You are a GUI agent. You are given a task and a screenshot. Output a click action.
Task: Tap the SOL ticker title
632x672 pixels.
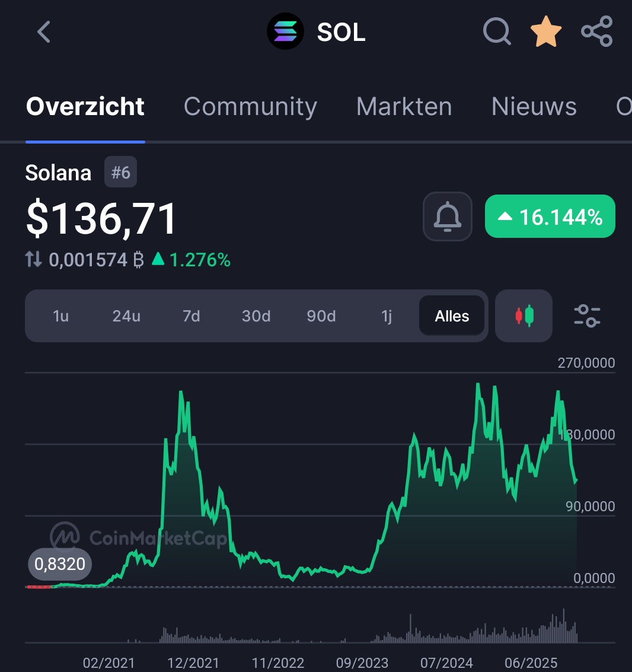coord(341,32)
